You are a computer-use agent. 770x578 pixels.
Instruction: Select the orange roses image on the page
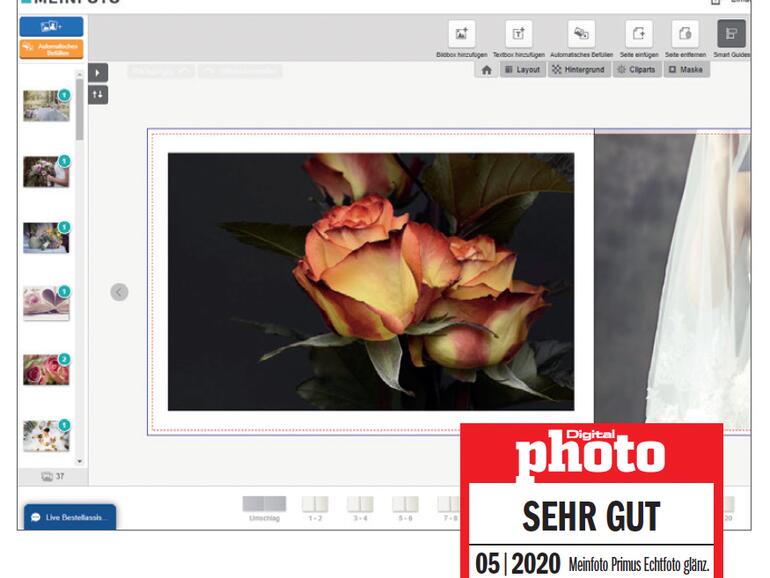tap(371, 281)
